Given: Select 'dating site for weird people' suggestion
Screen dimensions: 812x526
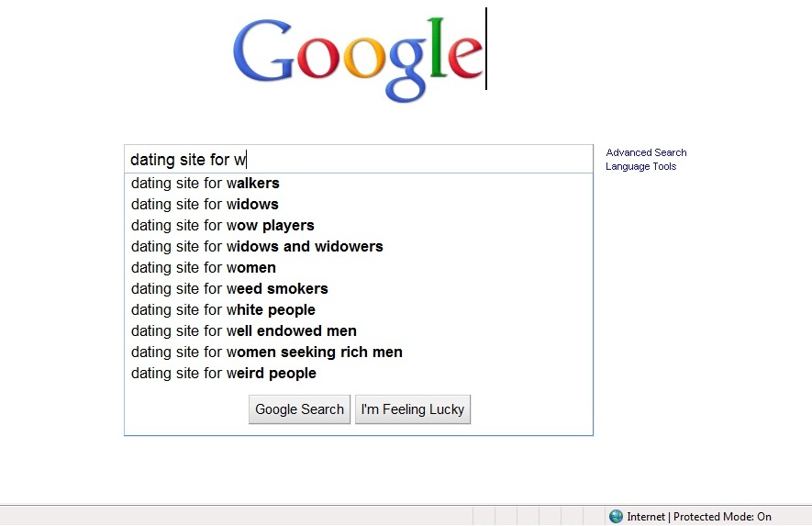Looking at the screenshot, I should coord(359,373).
